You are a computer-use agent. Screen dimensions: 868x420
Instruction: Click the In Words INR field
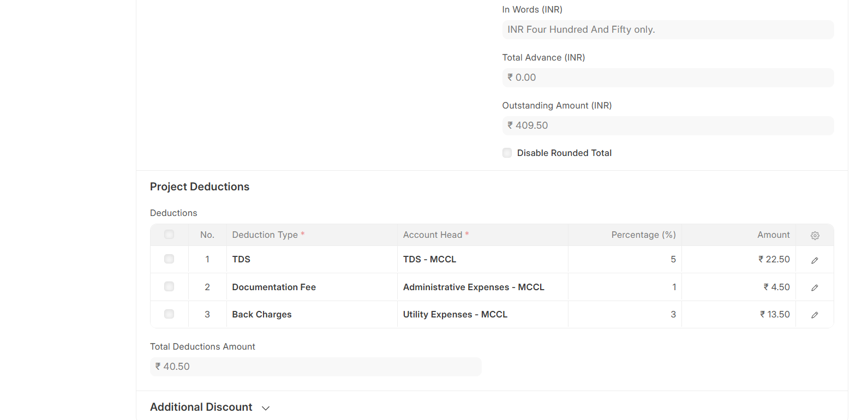click(668, 29)
